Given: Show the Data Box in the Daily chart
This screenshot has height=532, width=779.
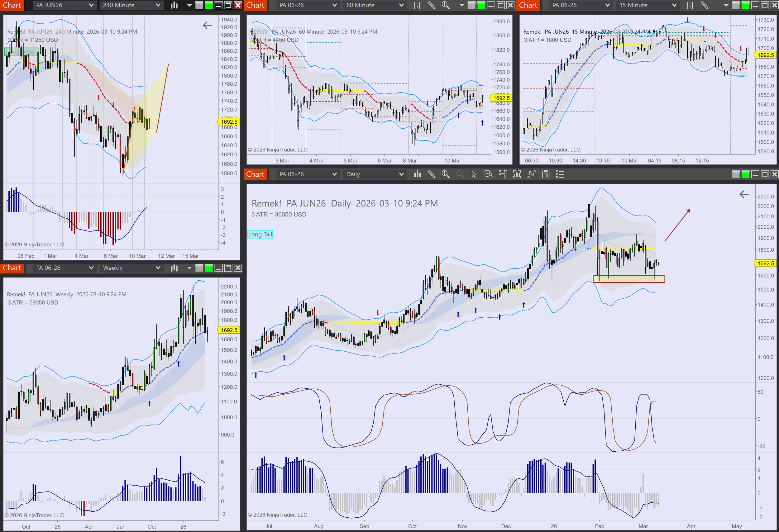Looking at the screenshot, I should coord(488,174).
